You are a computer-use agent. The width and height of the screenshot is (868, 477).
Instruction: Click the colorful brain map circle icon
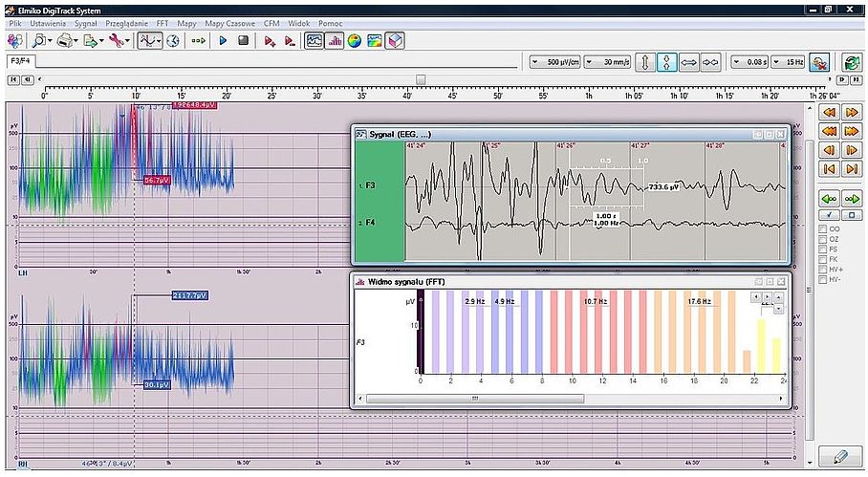click(354, 41)
